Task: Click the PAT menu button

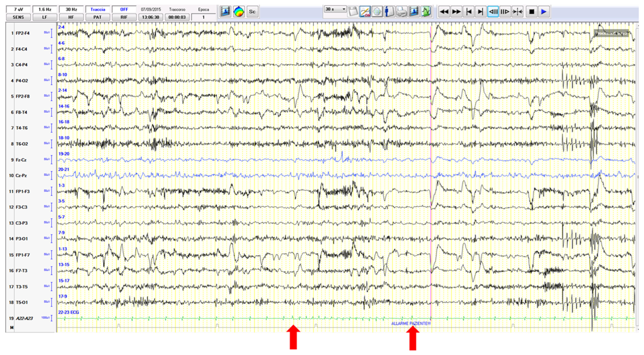Action: pyautogui.click(x=97, y=17)
